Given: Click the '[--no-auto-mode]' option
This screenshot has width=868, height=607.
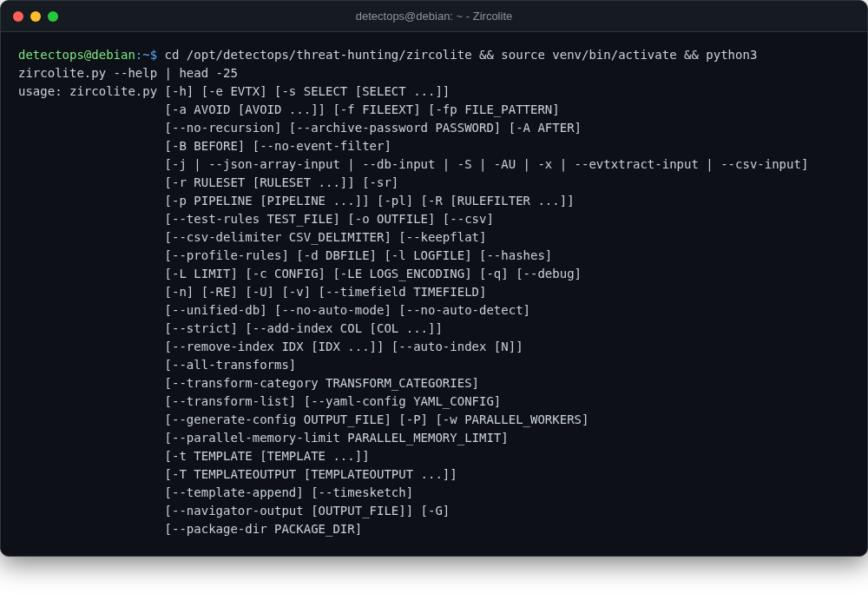Looking at the screenshot, I should [332, 311].
